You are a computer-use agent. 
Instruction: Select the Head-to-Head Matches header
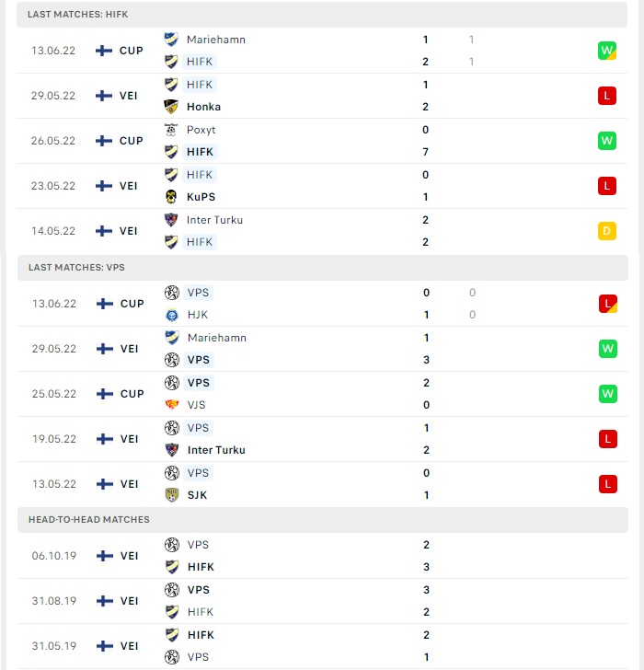pyautogui.click(x=323, y=520)
